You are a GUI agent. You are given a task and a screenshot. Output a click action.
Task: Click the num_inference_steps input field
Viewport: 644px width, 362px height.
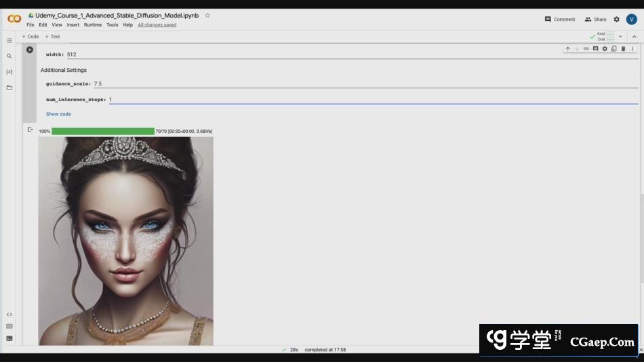point(373,100)
